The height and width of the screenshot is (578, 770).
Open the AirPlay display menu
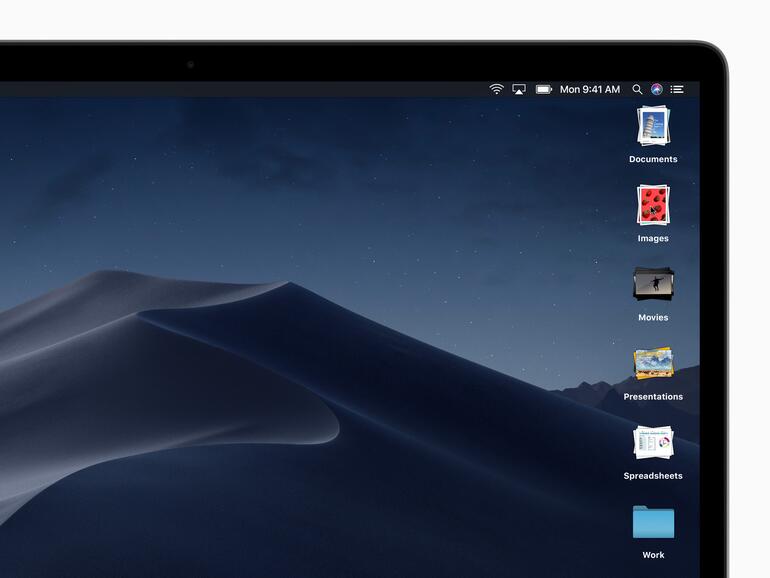tap(519, 89)
